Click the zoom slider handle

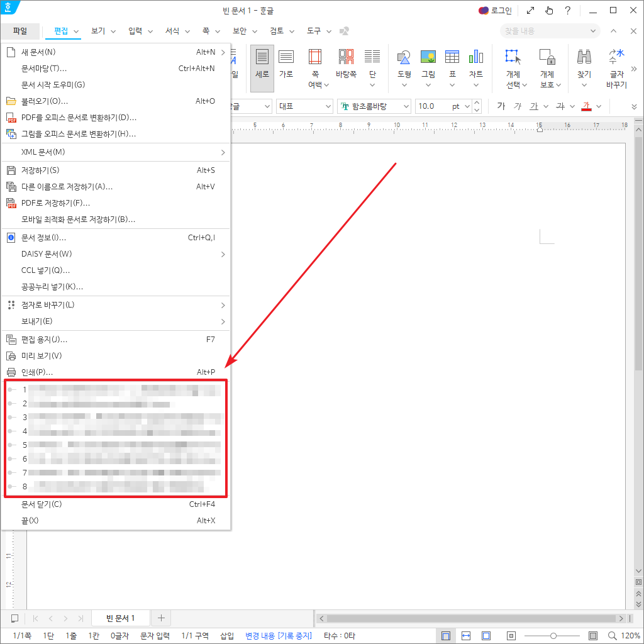[x=553, y=635]
